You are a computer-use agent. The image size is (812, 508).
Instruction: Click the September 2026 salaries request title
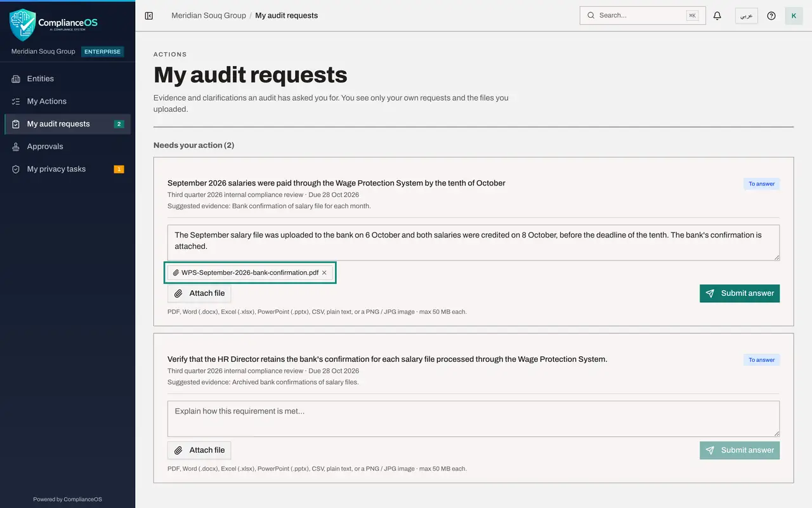coord(336,184)
